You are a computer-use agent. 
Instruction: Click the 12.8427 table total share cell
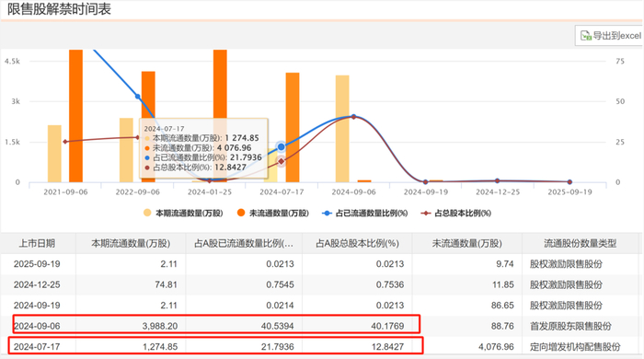[387, 347]
